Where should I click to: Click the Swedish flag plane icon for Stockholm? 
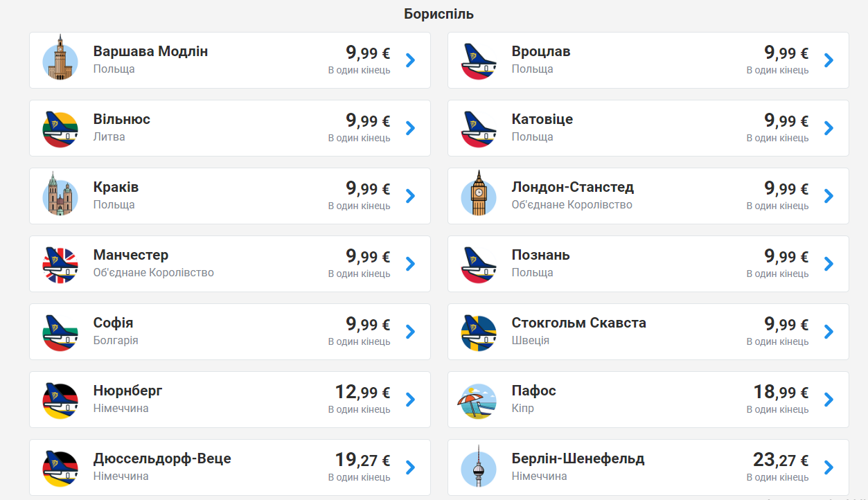click(x=479, y=333)
